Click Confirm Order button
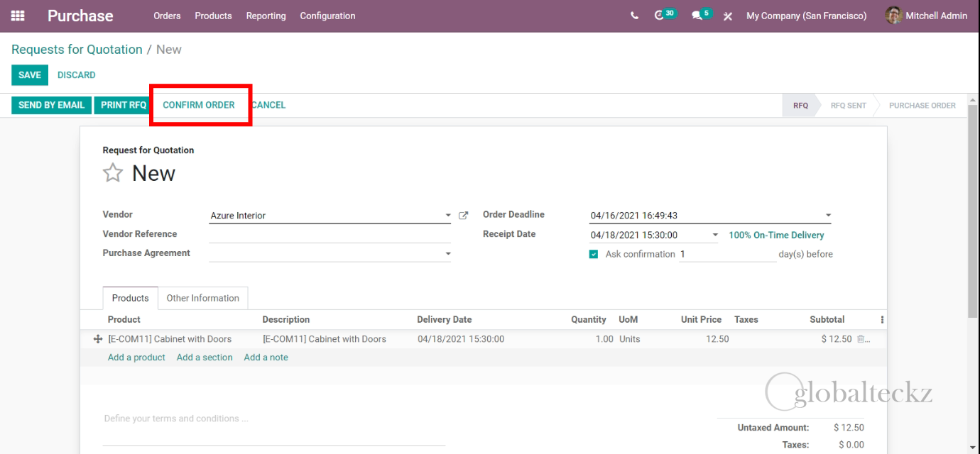This screenshot has height=454, width=980. pos(199,105)
